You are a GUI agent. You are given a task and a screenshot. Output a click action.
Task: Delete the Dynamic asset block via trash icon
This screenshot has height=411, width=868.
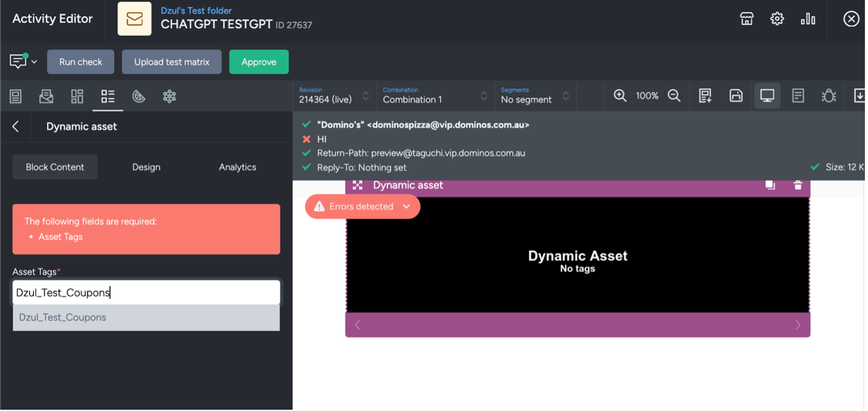797,185
